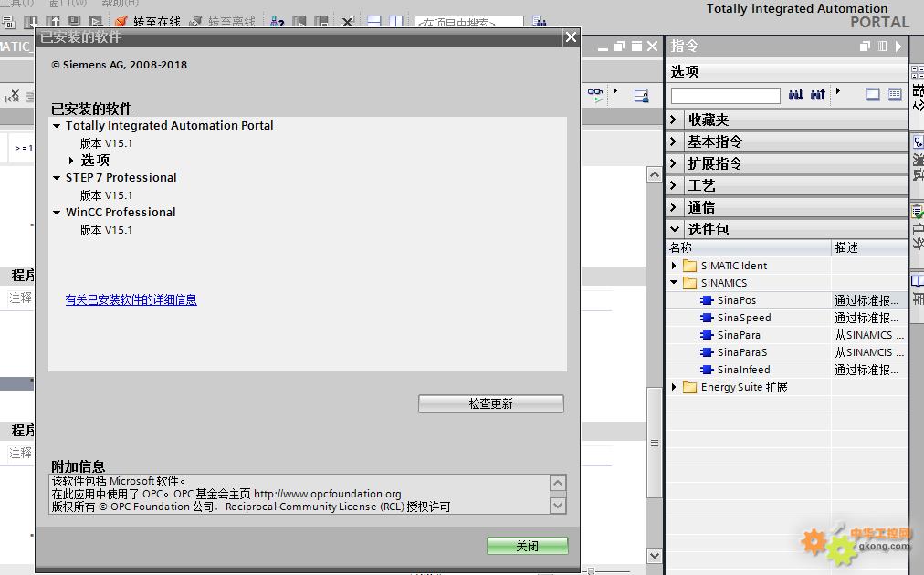Expand the 扩展指令 section

click(674, 163)
